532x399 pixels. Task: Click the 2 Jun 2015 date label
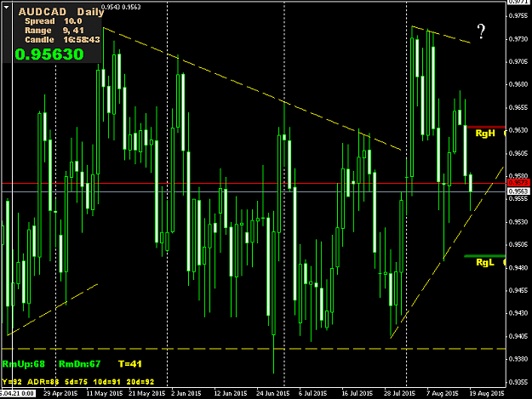click(x=186, y=394)
